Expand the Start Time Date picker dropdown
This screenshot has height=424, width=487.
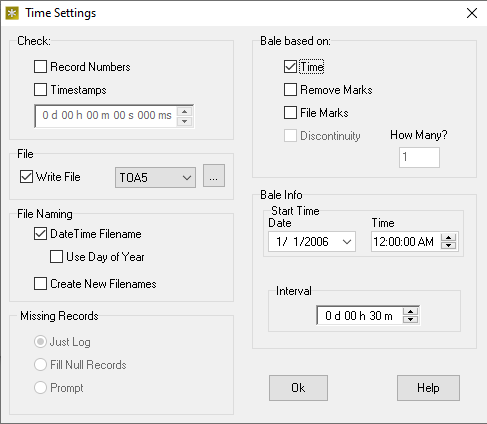point(347,241)
